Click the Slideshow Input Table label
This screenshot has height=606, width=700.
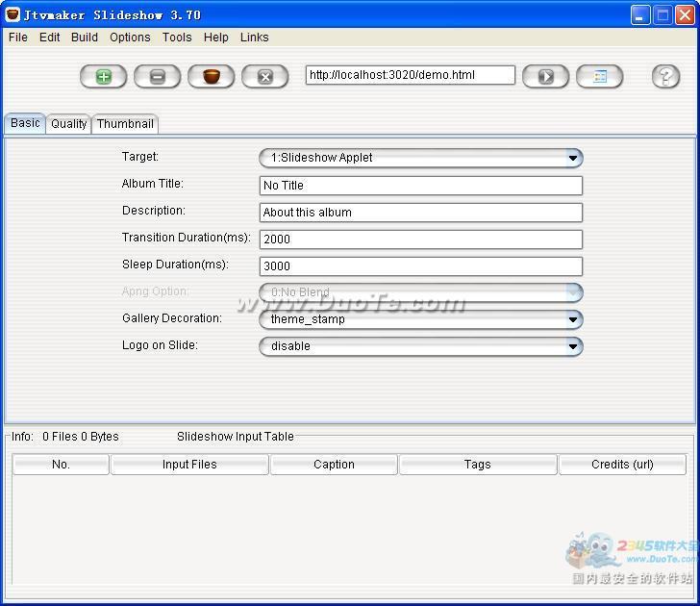click(236, 437)
